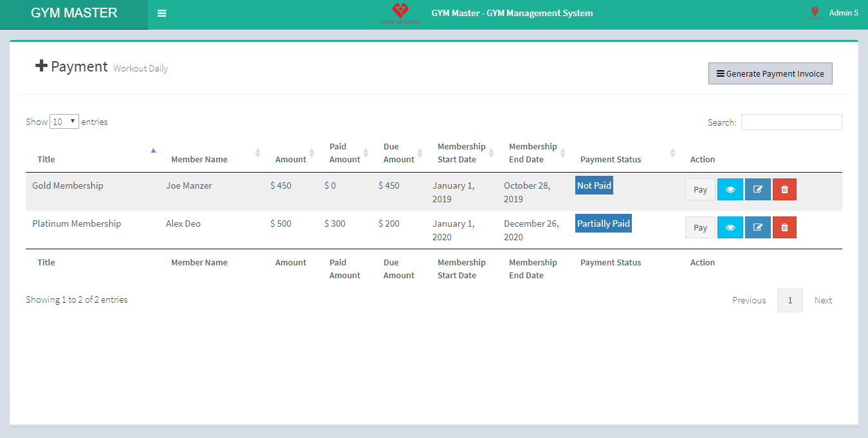Click the GYM Master heart logo
Viewport: 868px width, 438px height.
pos(400,13)
